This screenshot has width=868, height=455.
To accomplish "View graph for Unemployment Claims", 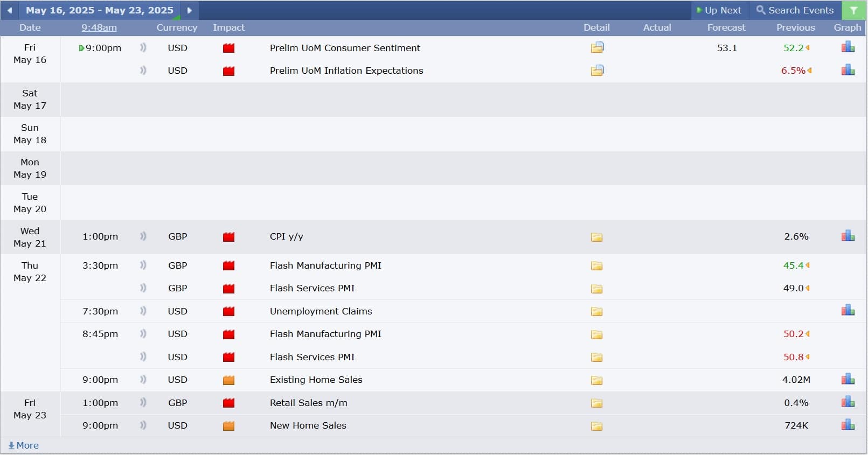I will 848,310.
